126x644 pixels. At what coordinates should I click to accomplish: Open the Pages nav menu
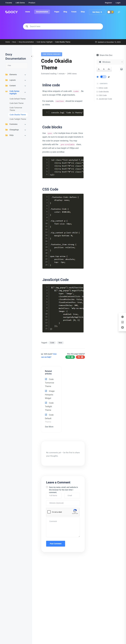(57, 12)
